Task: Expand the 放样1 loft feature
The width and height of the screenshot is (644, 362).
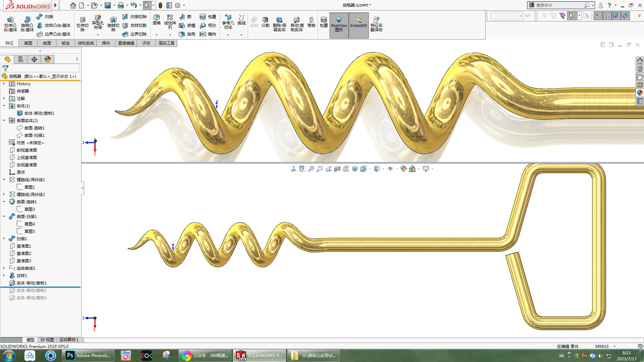Action: click(x=4, y=276)
